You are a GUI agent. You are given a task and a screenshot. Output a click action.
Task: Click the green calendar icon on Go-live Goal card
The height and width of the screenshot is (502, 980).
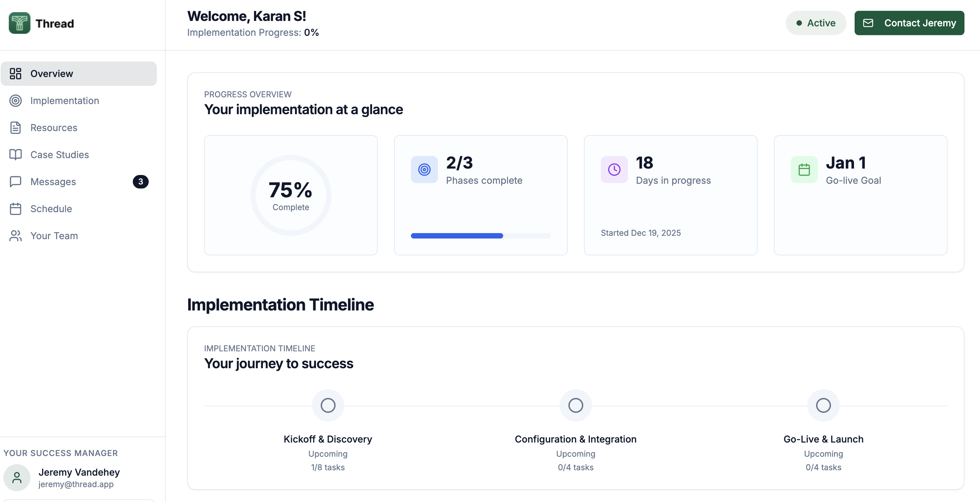click(804, 170)
